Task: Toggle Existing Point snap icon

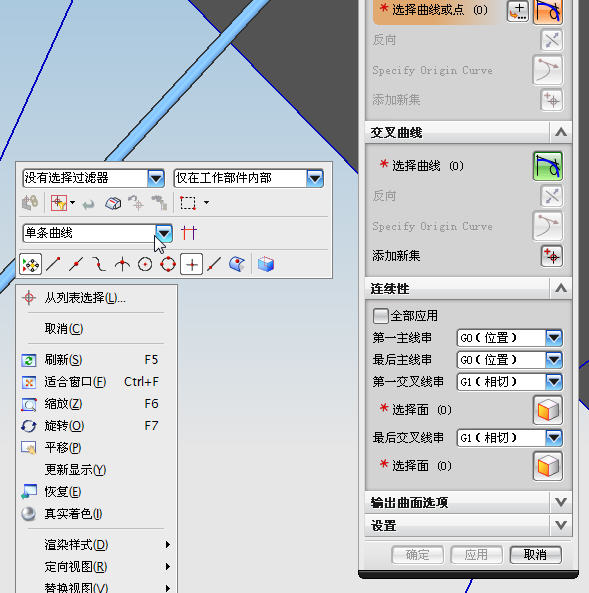Action: (x=191, y=264)
